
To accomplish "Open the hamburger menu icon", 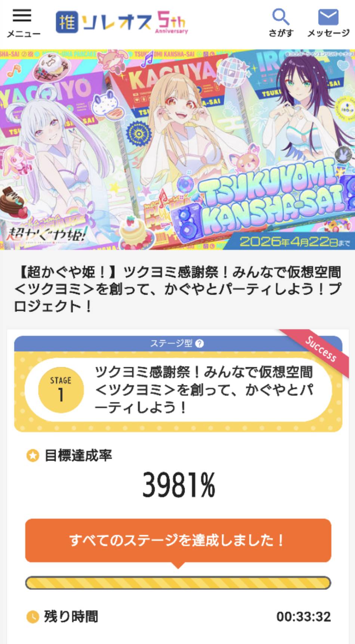I will (x=22, y=15).
